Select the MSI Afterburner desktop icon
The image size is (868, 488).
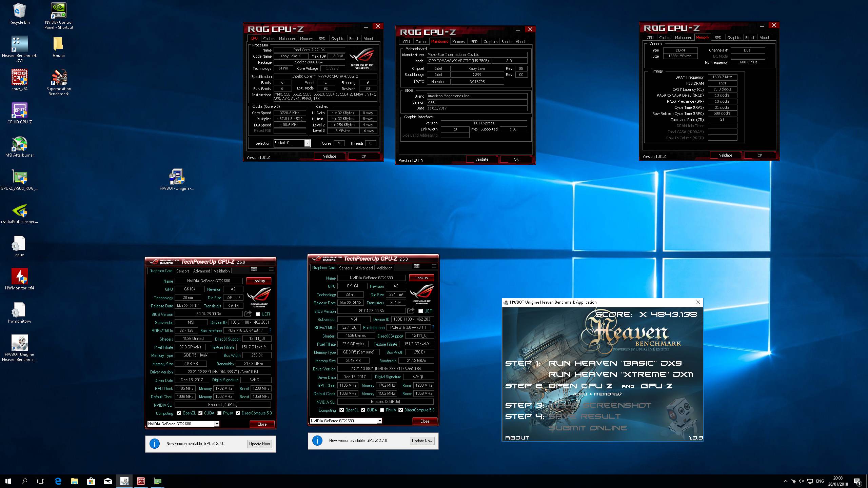pos(19,146)
